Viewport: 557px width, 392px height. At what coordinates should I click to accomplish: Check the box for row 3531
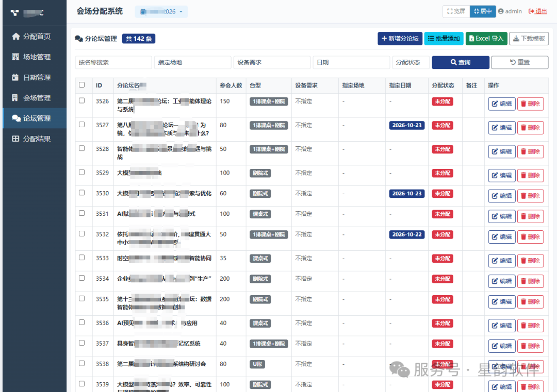(81, 213)
